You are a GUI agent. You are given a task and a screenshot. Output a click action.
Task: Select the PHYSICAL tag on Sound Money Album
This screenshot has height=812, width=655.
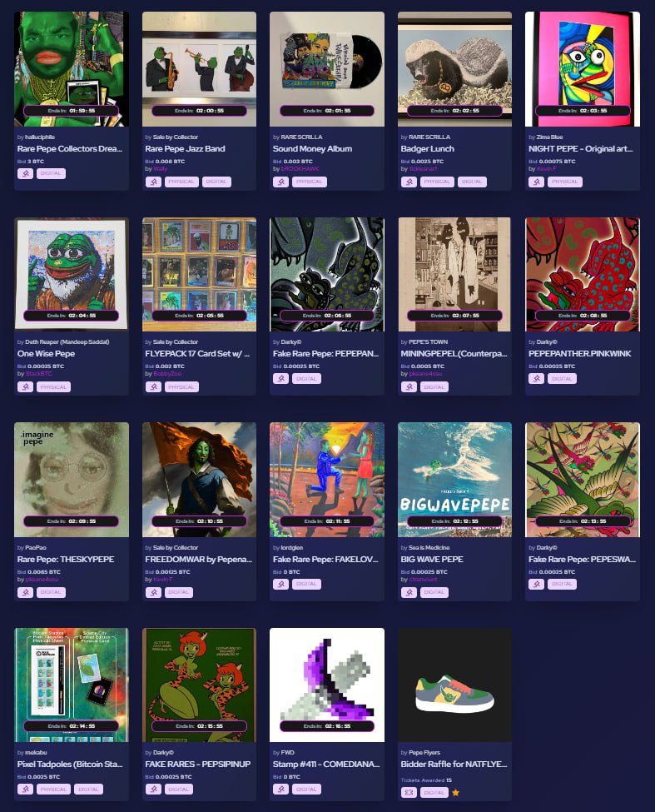pos(310,182)
